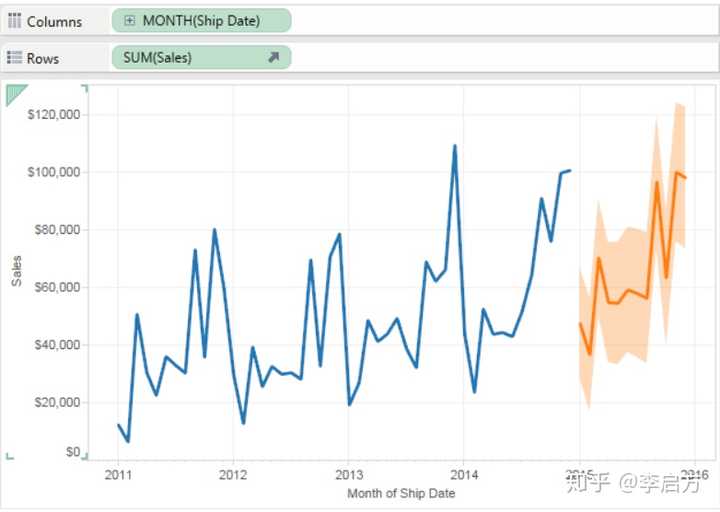The image size is (720, 512).
Task: Click the Rows shelf icon
Action: click(15, 58)
